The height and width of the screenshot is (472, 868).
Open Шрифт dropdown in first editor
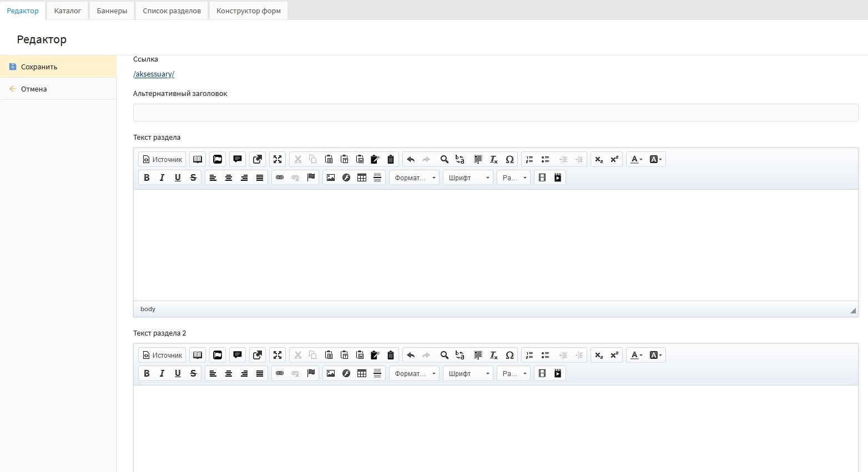click(x=468, y=177)
